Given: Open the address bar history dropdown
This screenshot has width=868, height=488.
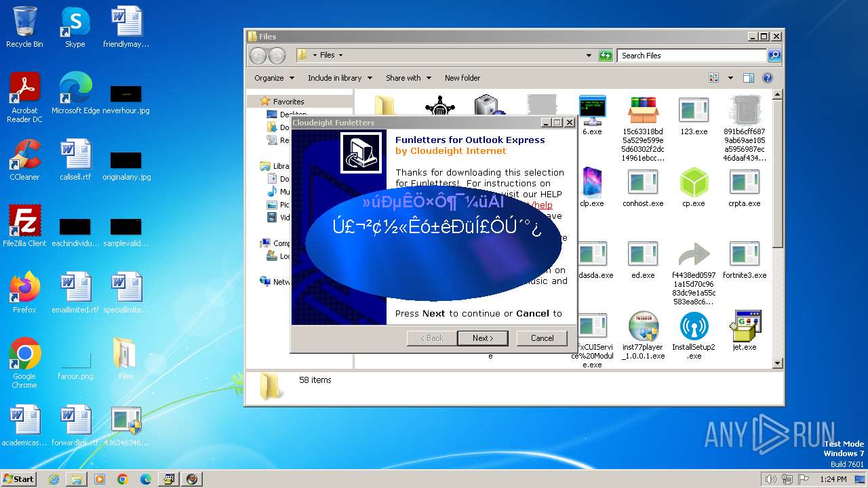Looking at the screenshot, I should pos(589,56).
